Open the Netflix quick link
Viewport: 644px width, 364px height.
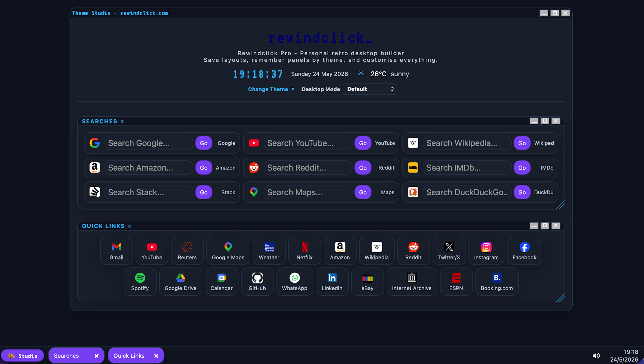coord(305,251)
